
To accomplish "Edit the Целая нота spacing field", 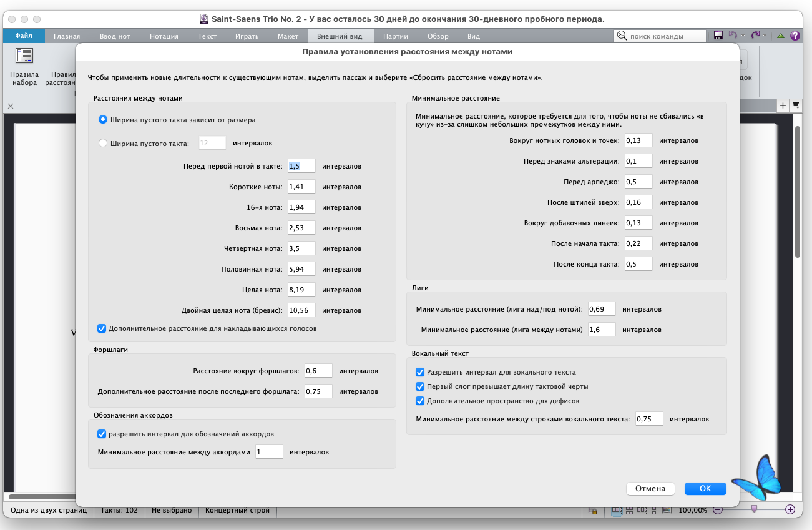I will pos(301,290).
